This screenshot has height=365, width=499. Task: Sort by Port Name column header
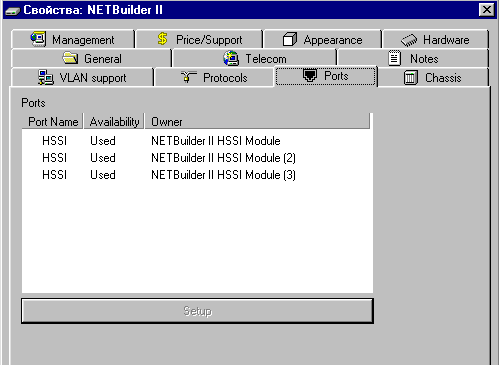point(52,121)
